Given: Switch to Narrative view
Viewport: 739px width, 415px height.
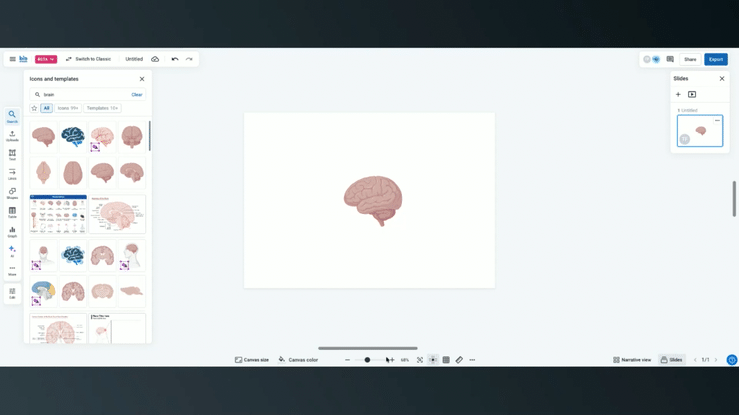Looking at the screenshot, I should (x=632, y=360).
